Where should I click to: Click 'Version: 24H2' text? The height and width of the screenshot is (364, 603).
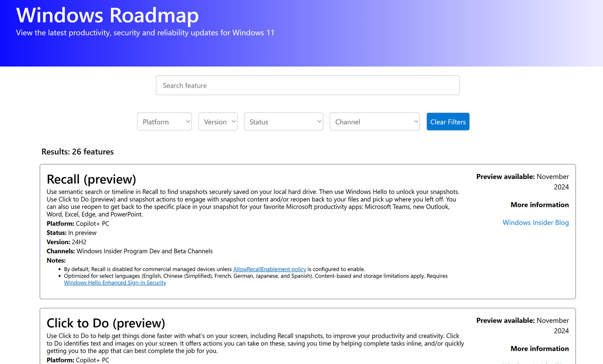tap(66, 242)
